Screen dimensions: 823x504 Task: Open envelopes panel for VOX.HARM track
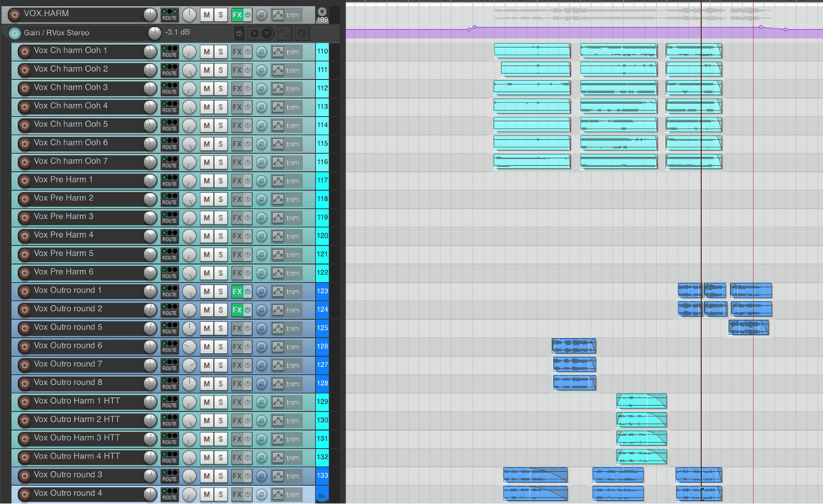(278, 15)
